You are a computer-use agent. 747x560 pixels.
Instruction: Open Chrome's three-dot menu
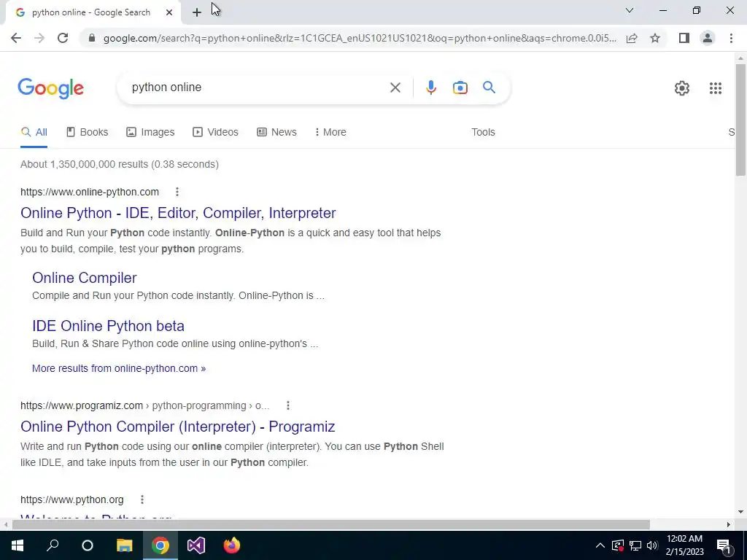click(x=731, y=38)
